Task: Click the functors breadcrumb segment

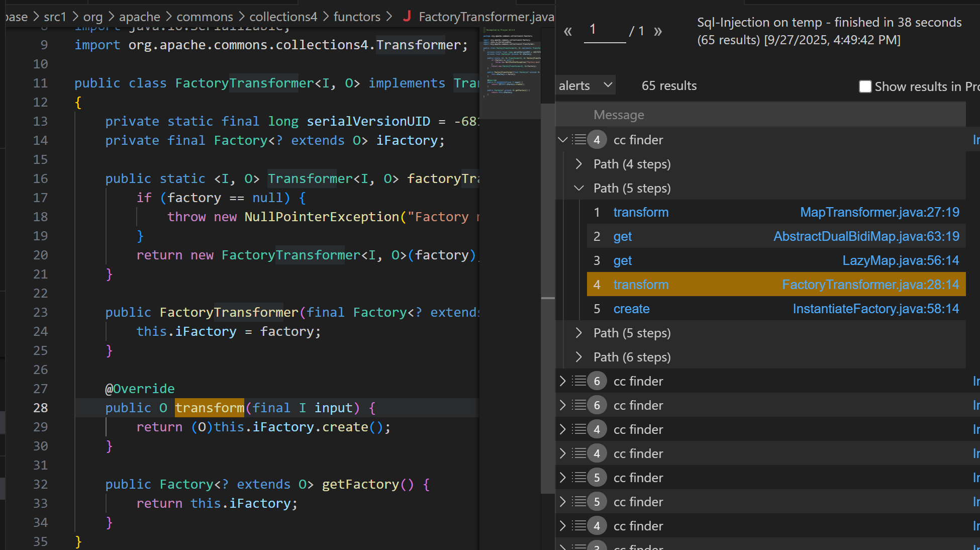Action: pyautogui.click(x=357, y=17)
